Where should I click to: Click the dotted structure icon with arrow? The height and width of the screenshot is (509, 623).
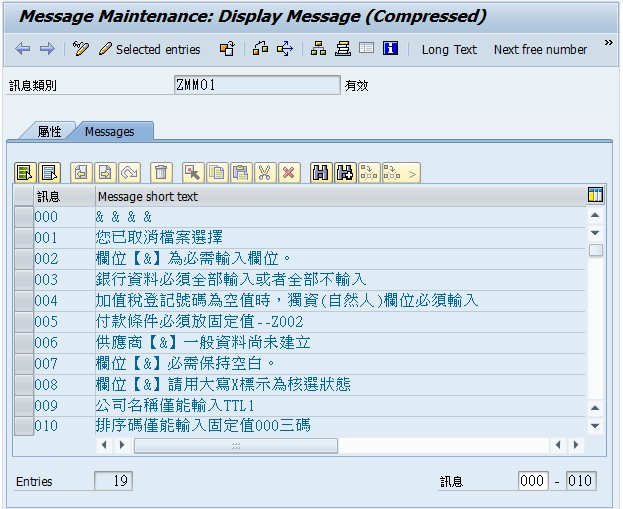(401, 173)
